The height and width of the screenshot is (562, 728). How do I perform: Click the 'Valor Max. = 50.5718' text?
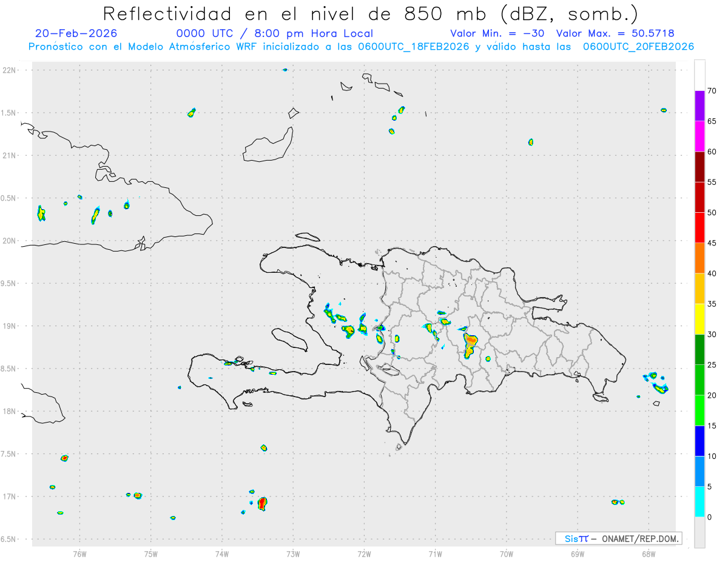click(615, 33)
